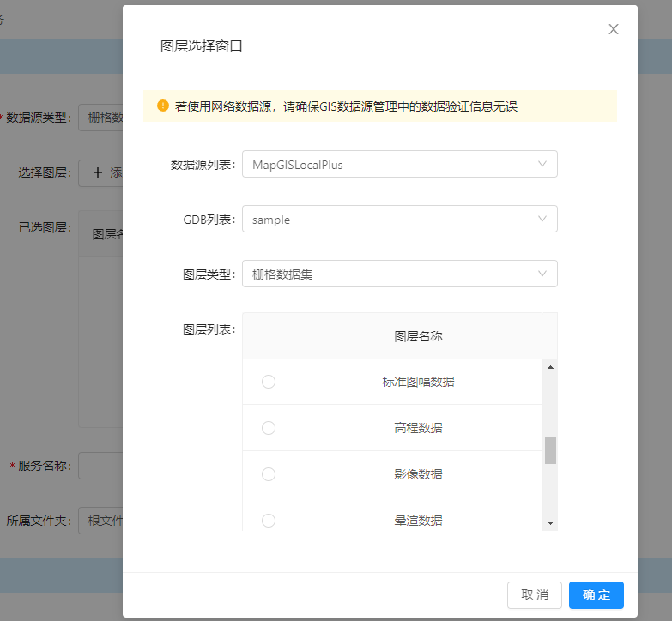Click scrollbar down arrow in layer list
672x621 pixels.
point(550,523)
